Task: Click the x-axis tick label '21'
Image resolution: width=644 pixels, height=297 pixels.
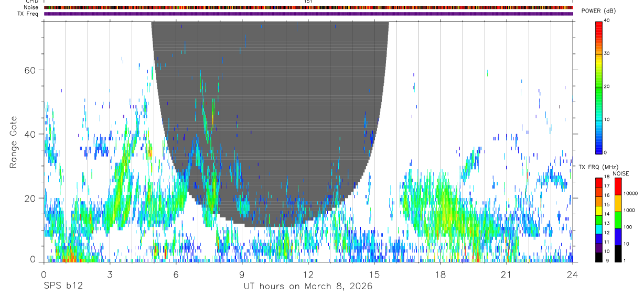Action: coord(507,274)
